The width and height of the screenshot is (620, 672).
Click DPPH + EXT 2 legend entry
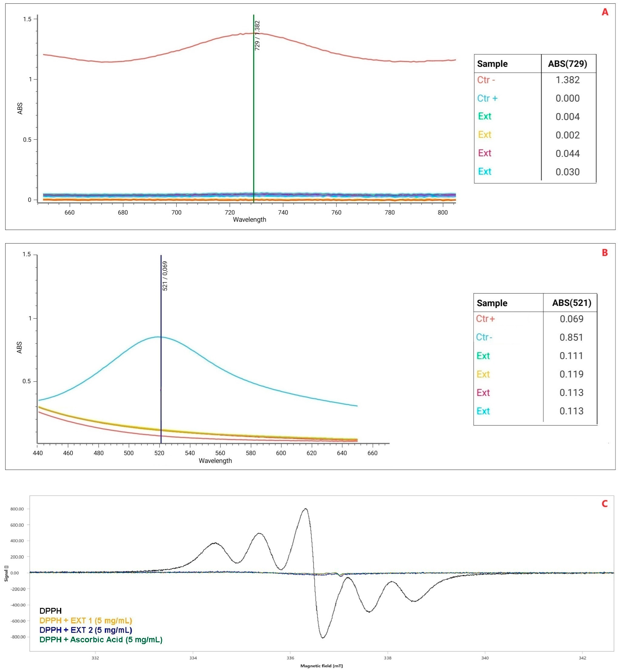click(x=86, y=630)
